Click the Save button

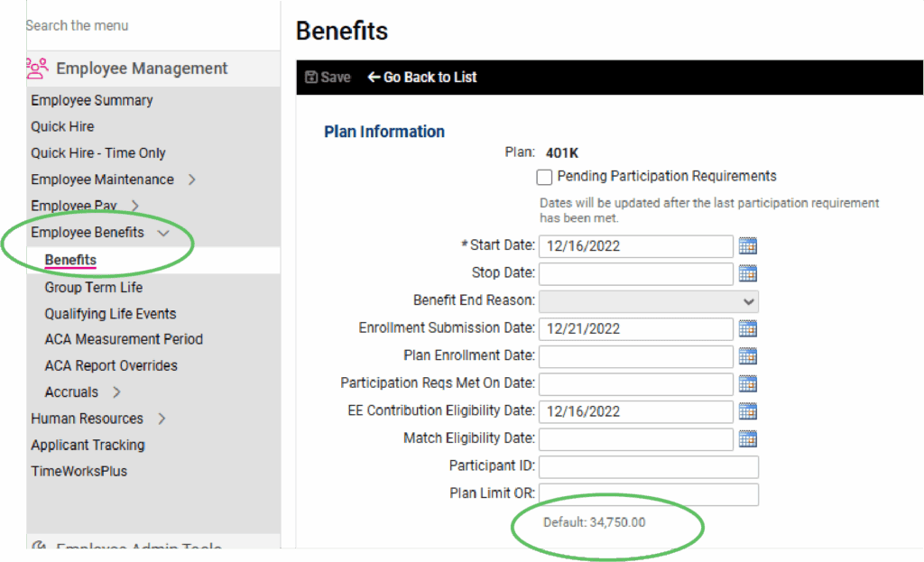click(328, 78)
